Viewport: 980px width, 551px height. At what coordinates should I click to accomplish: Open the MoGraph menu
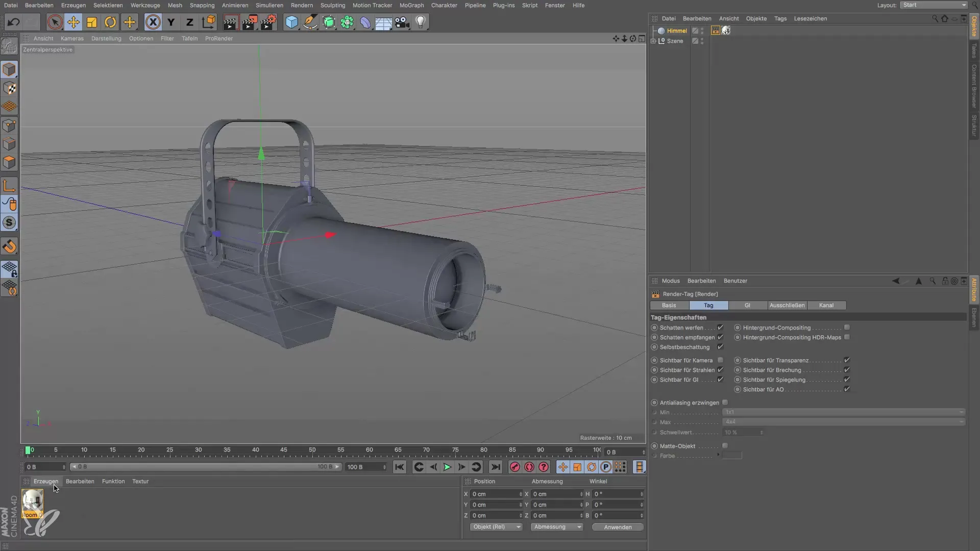tap(411, 5)
